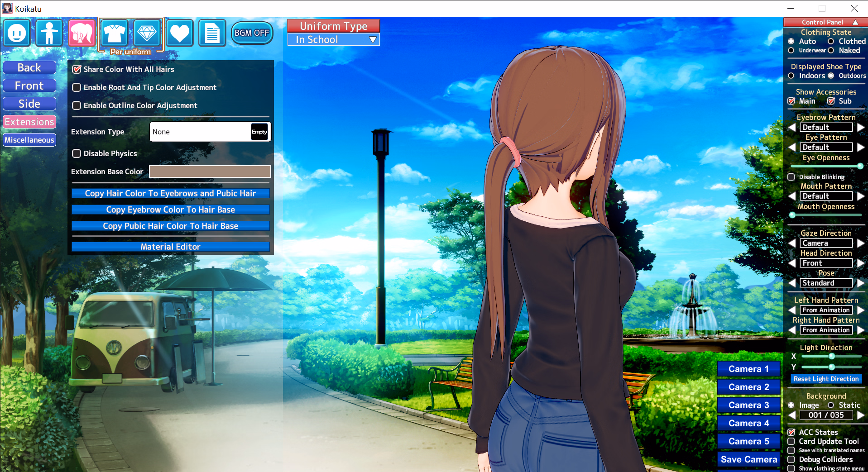Select the Naked clothing state radio
This screenshot has width=868, height=472.
[x=831, y=51]
